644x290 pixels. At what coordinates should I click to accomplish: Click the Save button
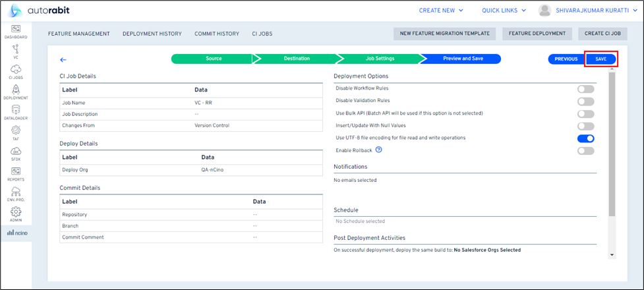coord(600,59)
